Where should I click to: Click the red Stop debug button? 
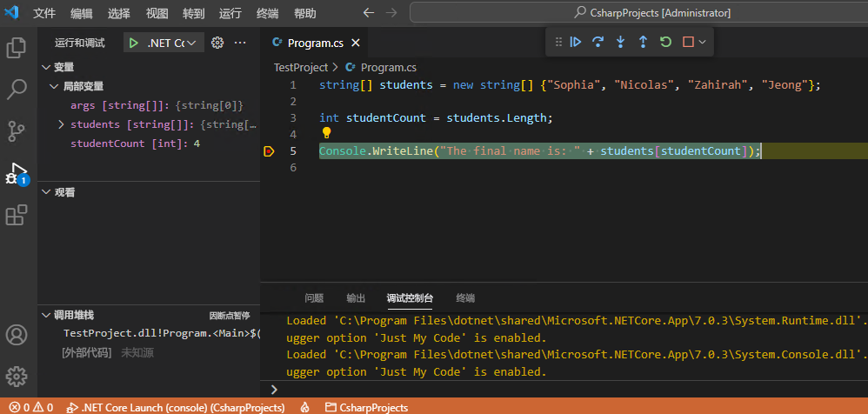(688, 42)
